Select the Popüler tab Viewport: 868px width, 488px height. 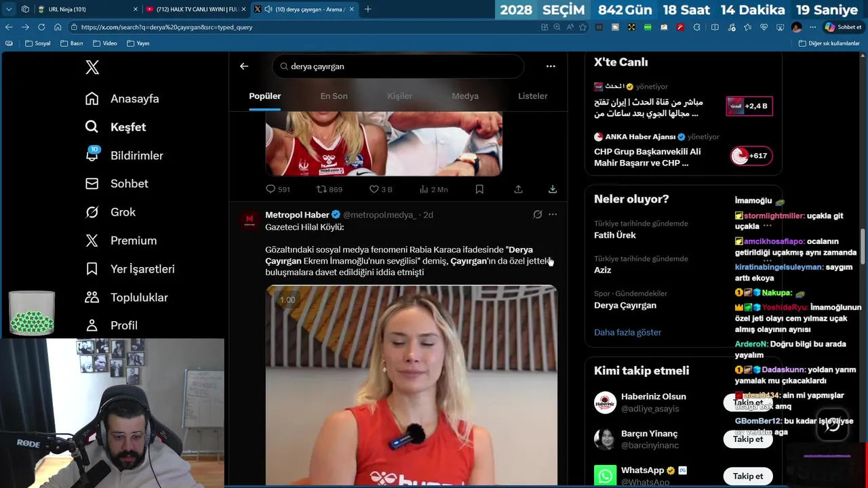265,96
